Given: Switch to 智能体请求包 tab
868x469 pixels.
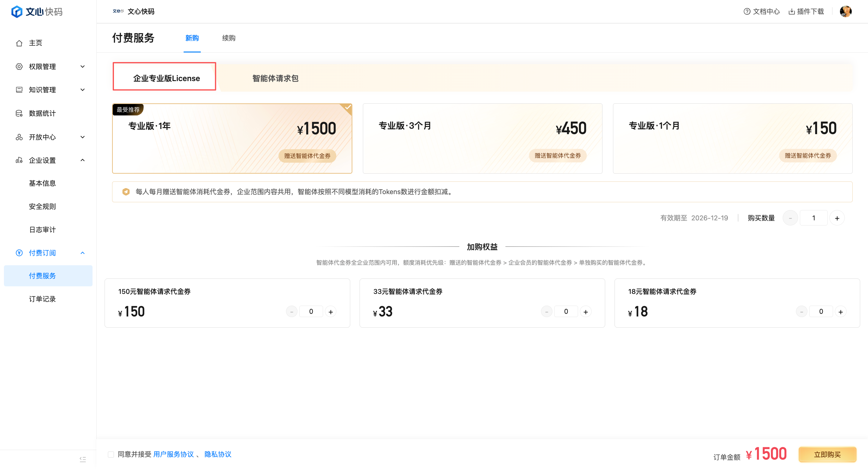Looking at the screenshot, I should pos(275,78).
